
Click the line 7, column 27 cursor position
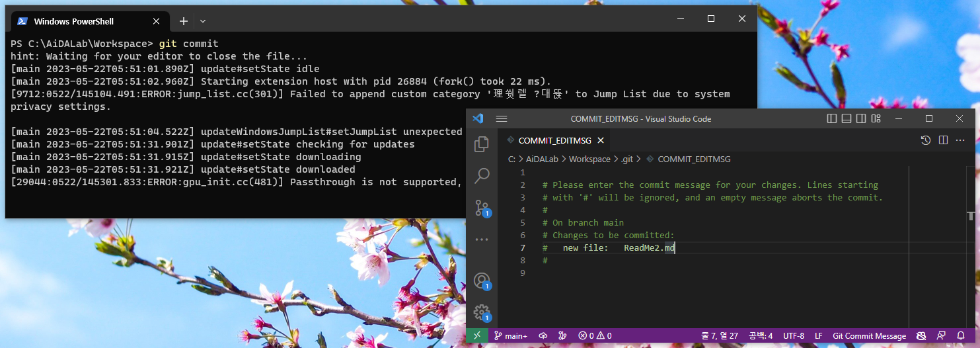point(720,335)
